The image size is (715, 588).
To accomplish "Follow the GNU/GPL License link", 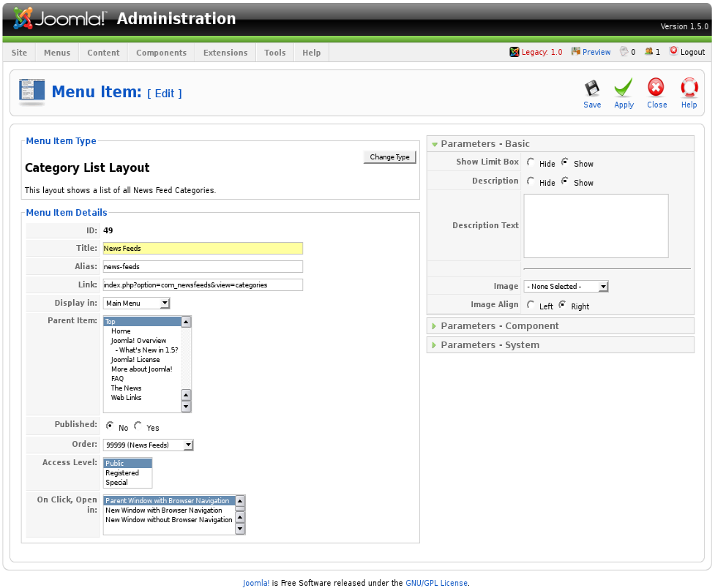I will 436,583.
